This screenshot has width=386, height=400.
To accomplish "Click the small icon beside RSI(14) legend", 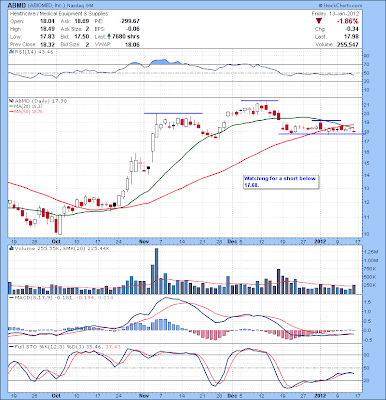I will [11, 52].
